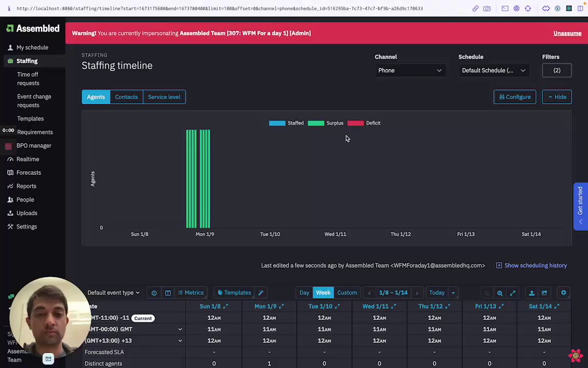Click the column layout icon beside Metrics
This screenshot has height=368, width=588.
click(168, 293)
